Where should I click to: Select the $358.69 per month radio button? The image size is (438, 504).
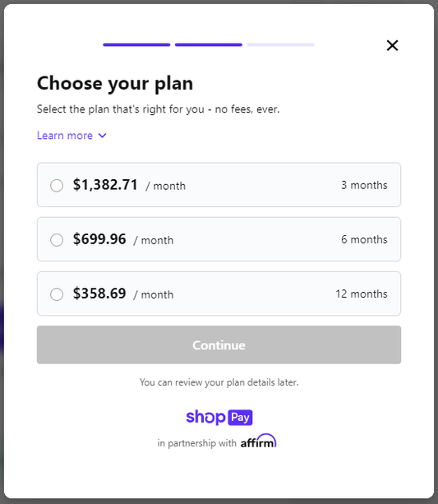click(57, 294)
